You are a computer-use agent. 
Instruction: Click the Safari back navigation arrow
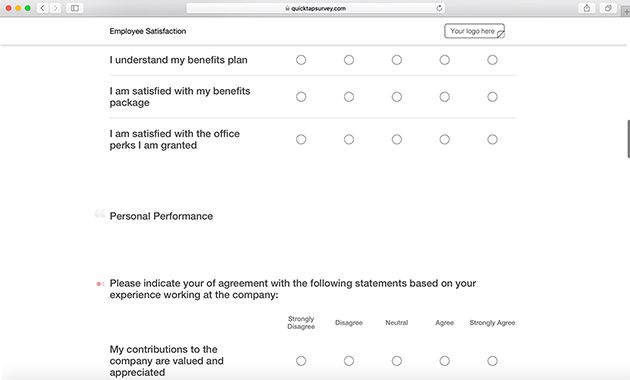tap(43, 8)
